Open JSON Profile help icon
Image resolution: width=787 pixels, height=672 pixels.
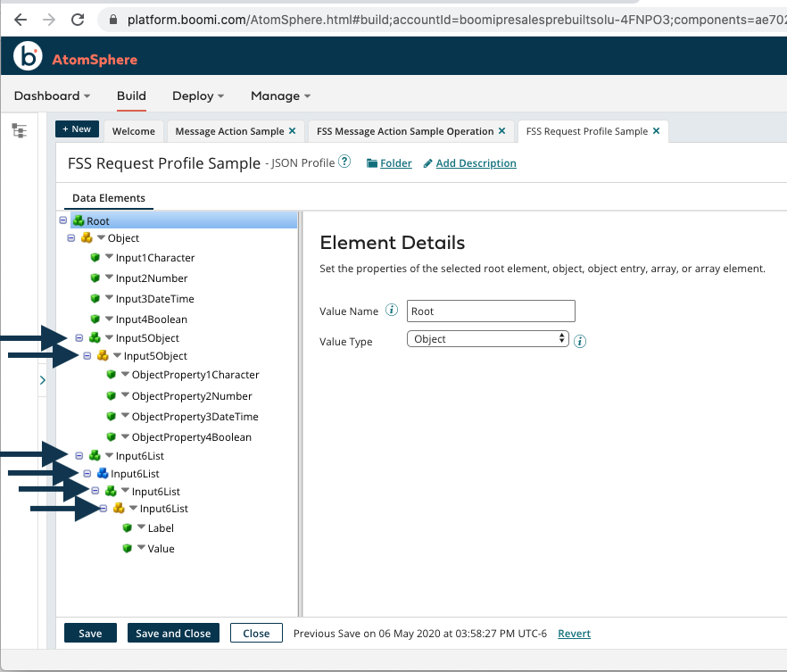(344, 162)
